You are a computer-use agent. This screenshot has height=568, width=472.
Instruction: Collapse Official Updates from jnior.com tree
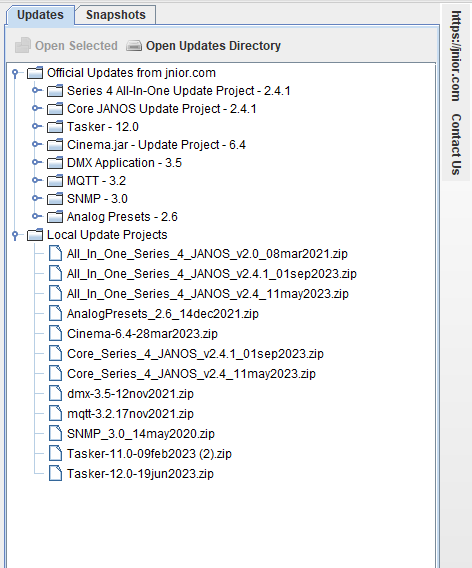15,74
